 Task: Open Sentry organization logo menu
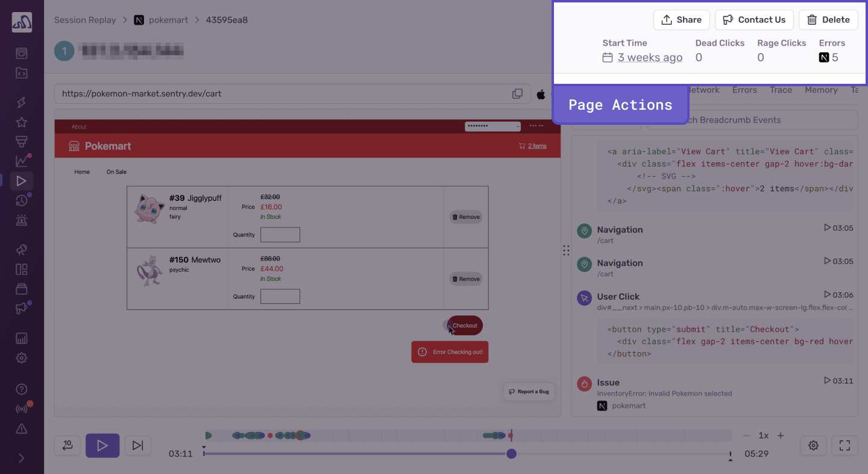(x=22, y=22)
